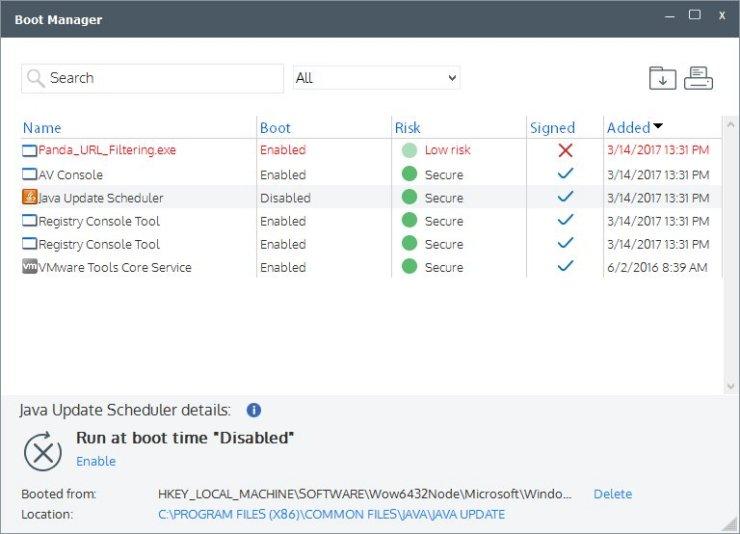Click the blue info icon beside details
Screen dimensions: 740x534
[254, 410]
